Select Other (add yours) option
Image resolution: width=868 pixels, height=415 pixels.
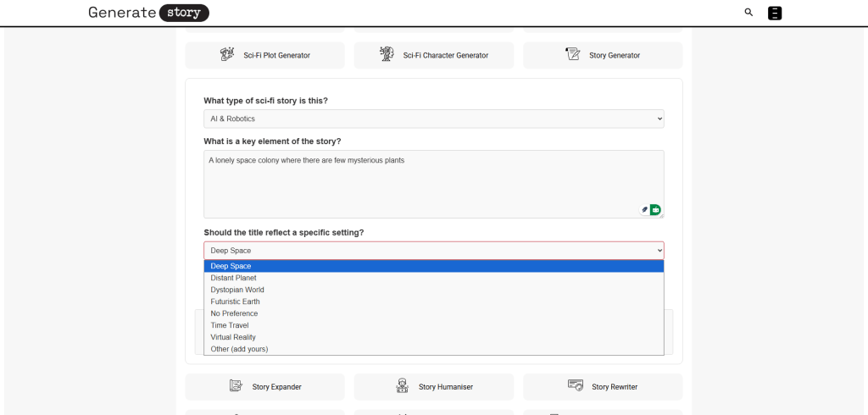(x=239, y=349)
